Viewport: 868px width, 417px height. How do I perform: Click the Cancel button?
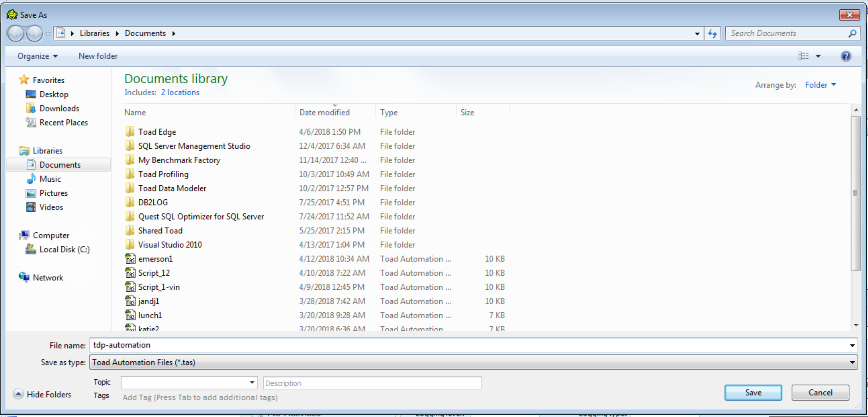point(820,393)
